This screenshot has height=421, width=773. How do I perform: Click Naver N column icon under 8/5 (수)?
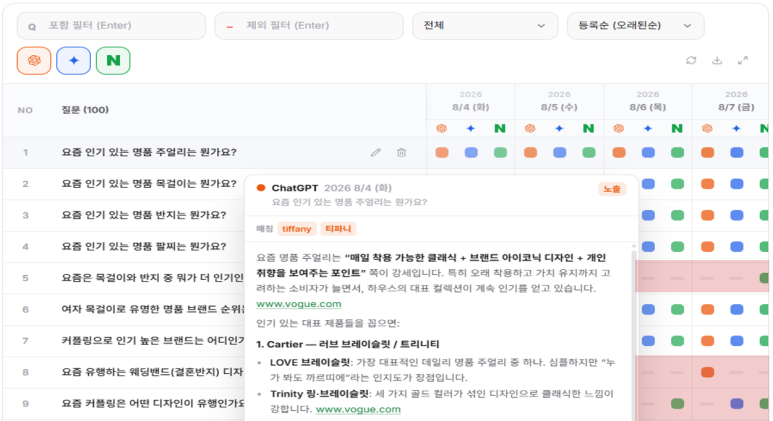coord(588,129)
